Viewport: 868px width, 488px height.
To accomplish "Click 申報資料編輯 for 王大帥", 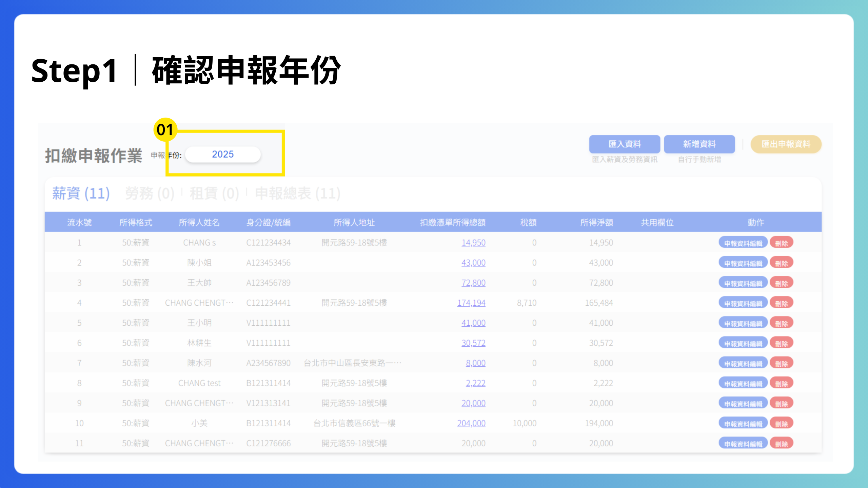I will [x=743, y=283].
